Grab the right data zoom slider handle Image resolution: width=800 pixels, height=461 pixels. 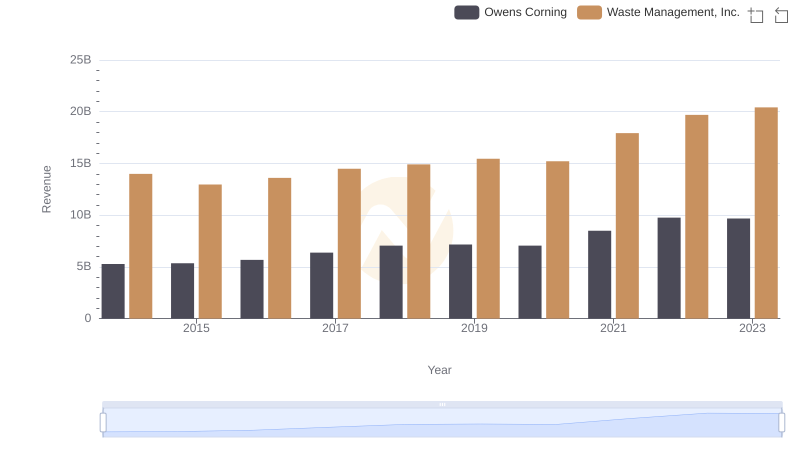click(781, 423)
